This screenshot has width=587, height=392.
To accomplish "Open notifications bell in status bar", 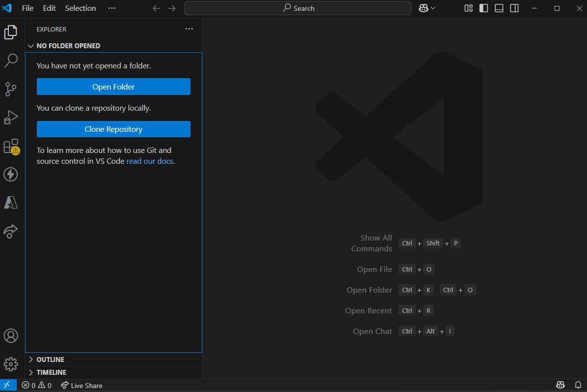I will [x=578, y=385].
